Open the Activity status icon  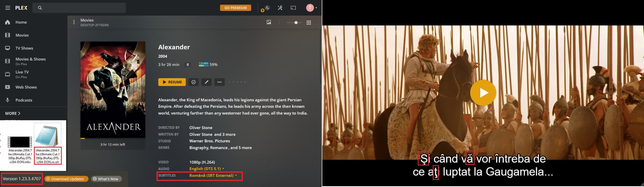267,8
